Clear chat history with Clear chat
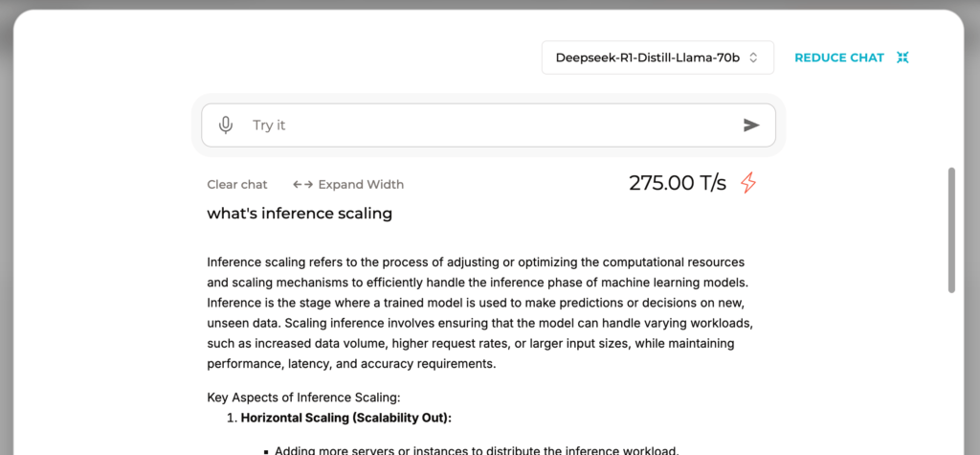Image resolution: width=980 pixels, height=455 pixels. [237, 185]
